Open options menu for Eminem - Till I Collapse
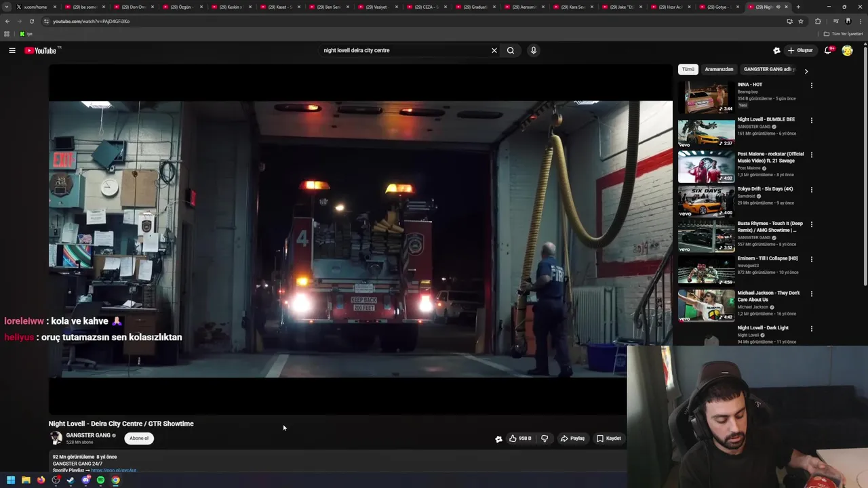 (811, 260)
